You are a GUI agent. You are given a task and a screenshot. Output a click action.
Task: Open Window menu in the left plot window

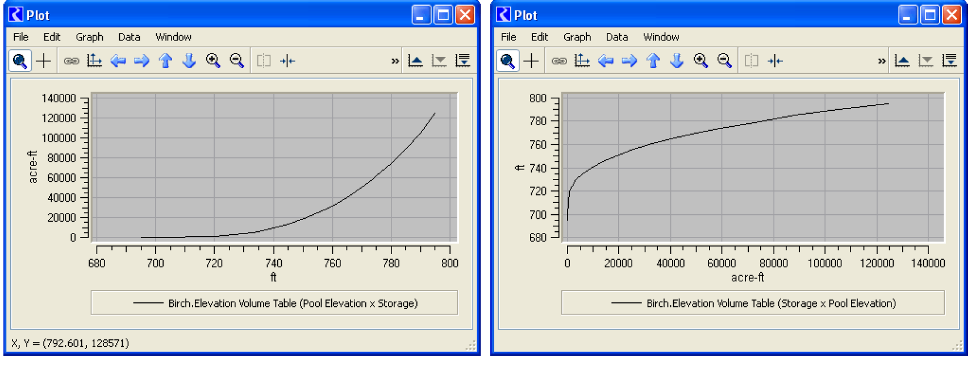[173, 37]
